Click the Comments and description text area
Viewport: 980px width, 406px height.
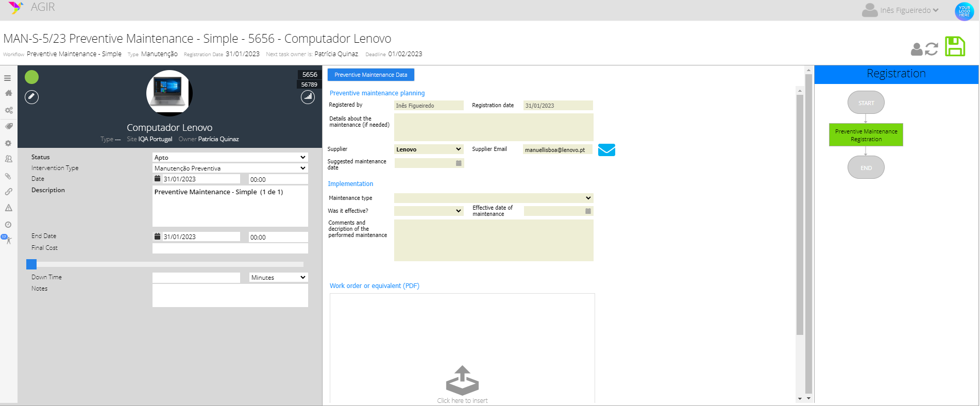494,240
